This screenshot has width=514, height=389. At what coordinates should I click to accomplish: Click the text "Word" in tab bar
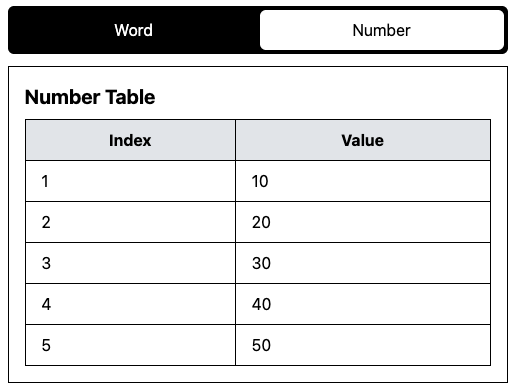click(x=134, y=30)
